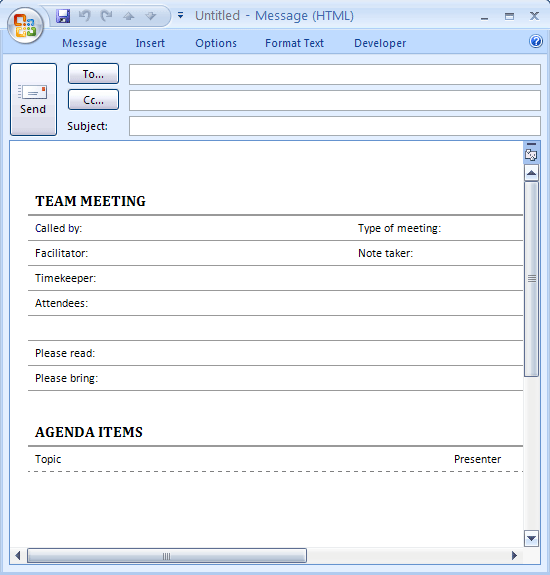550x575 pixels.
Task: Open the Message ribbon tab
Action: pos(84,43)
